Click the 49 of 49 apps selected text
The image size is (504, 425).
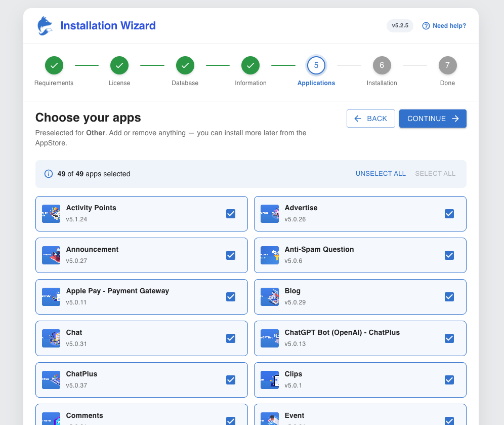click(94, 174)
